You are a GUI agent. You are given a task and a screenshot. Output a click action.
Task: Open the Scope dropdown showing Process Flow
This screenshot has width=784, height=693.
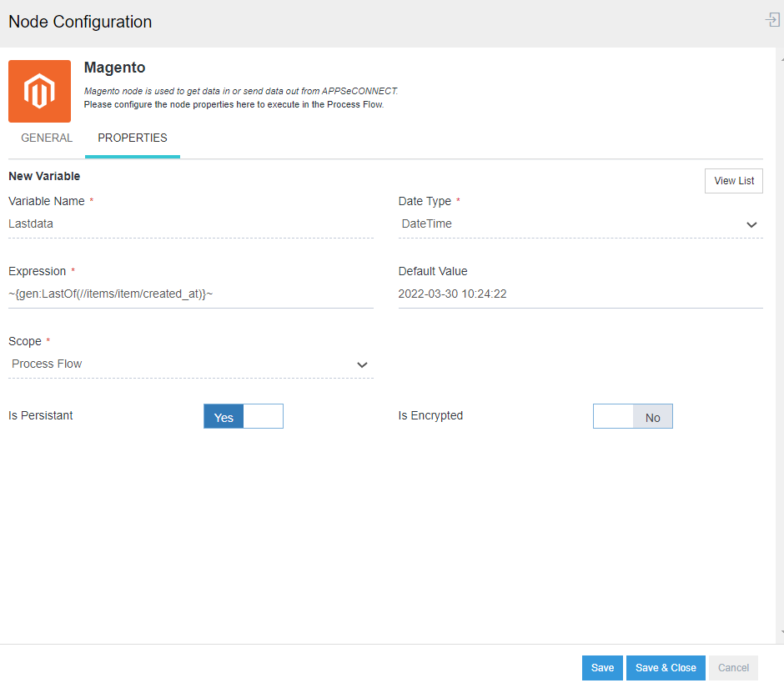(x=190, y=364)
